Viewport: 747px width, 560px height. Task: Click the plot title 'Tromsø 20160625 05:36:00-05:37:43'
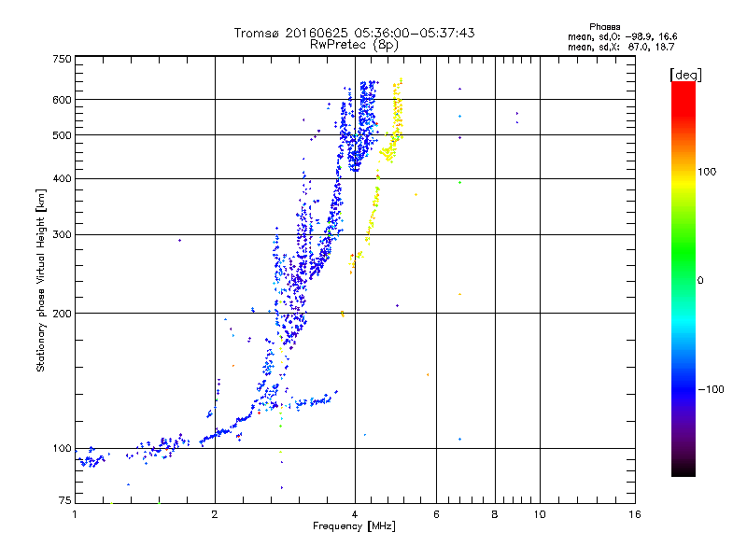tap(354, 33)
